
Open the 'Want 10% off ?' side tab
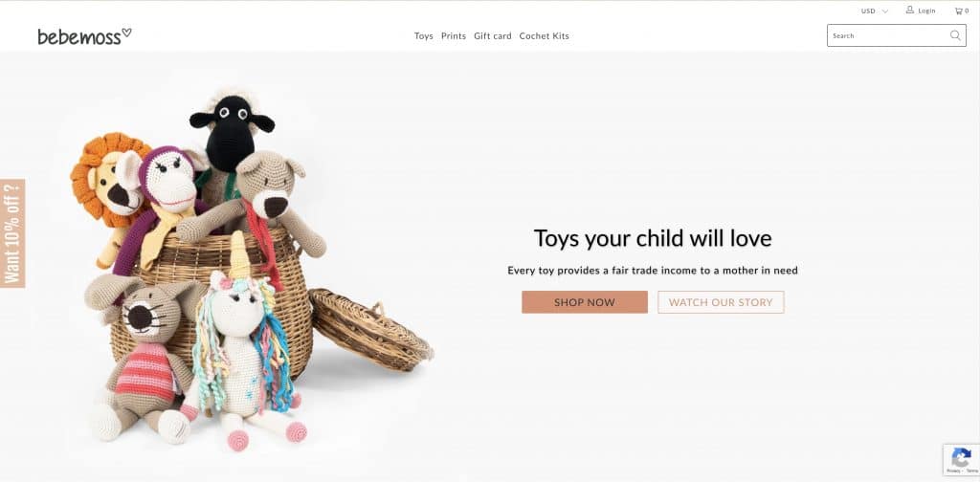12,233
